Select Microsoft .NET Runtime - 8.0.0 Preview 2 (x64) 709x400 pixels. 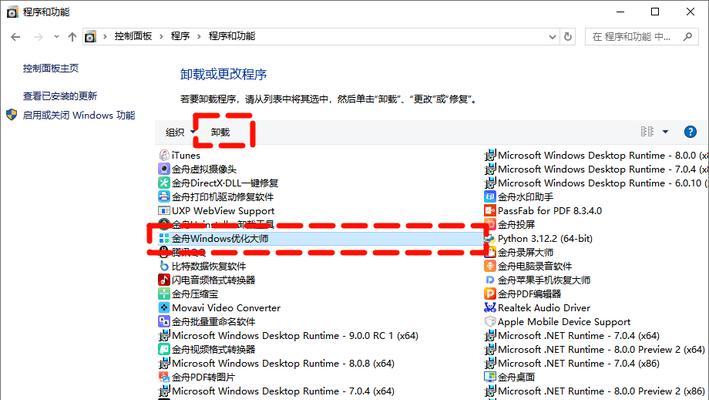pyautogui.click(x=601, y=349)
